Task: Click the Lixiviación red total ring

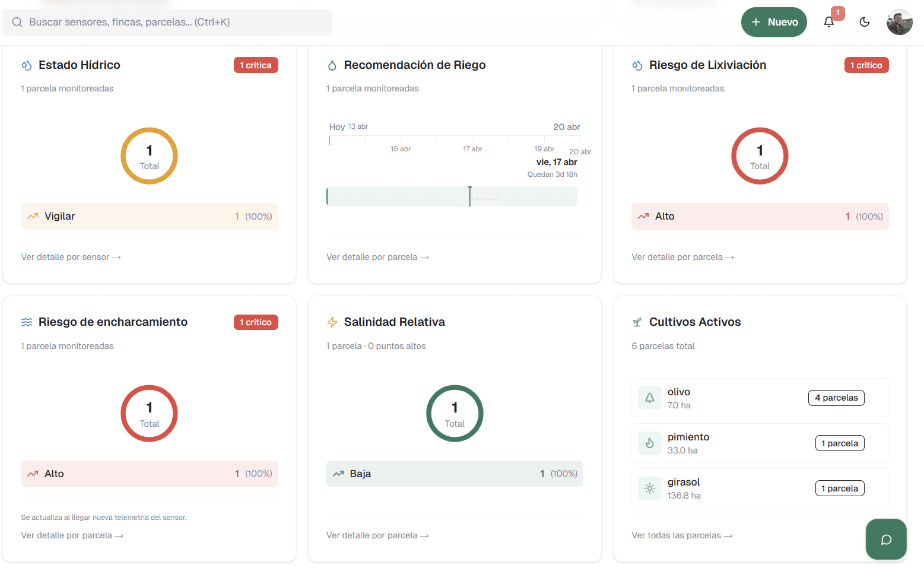Action: [760, 156]
